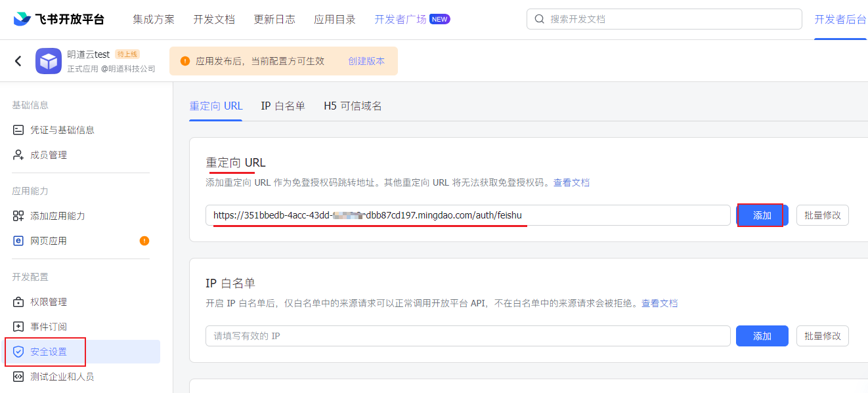Click the 网页应用 sidebar icon
This screenshot has width=868, height=393.
coord(18,241)
